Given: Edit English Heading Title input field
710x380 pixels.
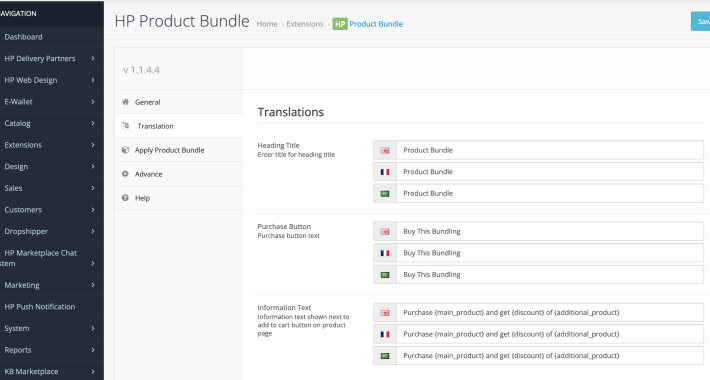Looking at the screenshot, I should pyautogui.click(x=550, y=150).
